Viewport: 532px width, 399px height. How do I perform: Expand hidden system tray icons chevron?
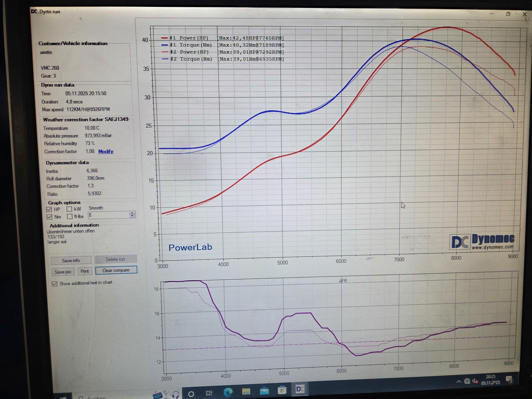459,382
